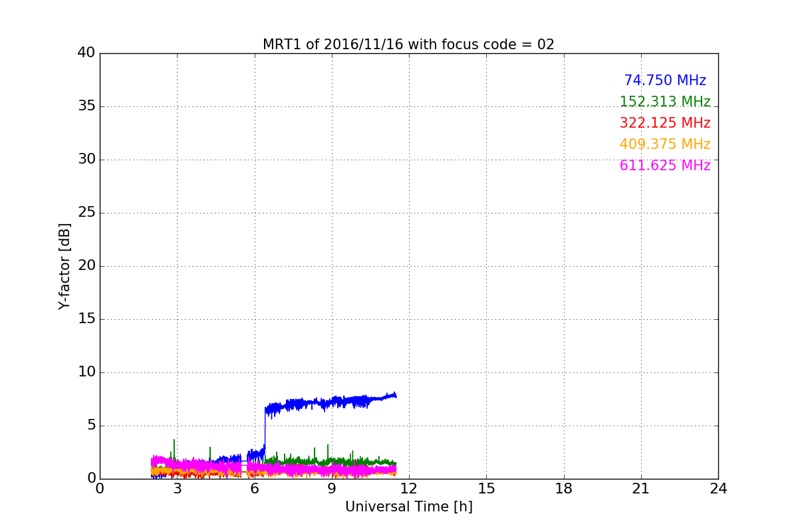The image size is (798, 532).
Task: Click the y-axis tick label 35
Action: (x=86, y=106)
